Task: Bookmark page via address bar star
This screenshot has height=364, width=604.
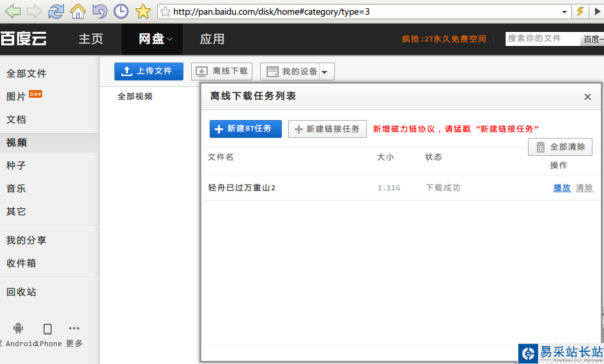Action: click(x=166, y=11)
